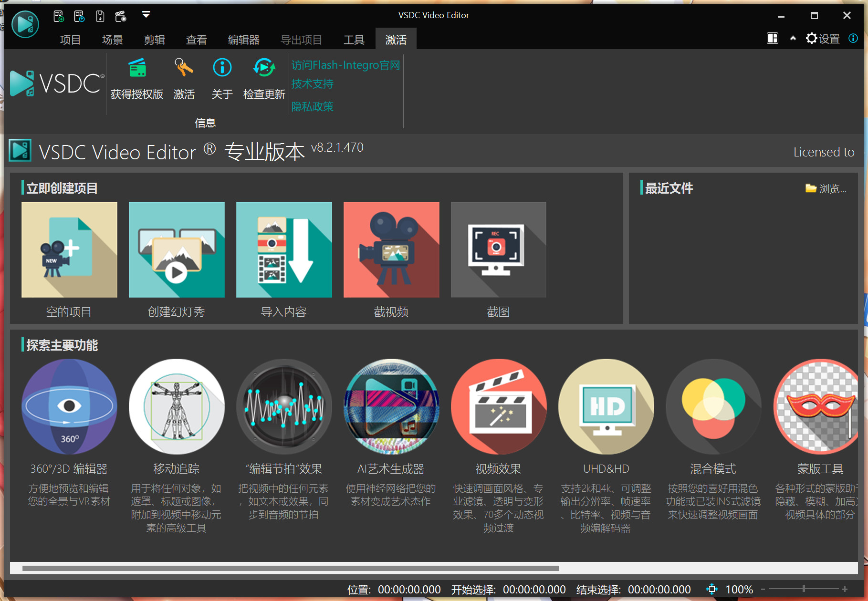The image size is (868, 601).
Task: Click the 结束选择 time value
Action: pyautogui.click(x=659, y=590)
